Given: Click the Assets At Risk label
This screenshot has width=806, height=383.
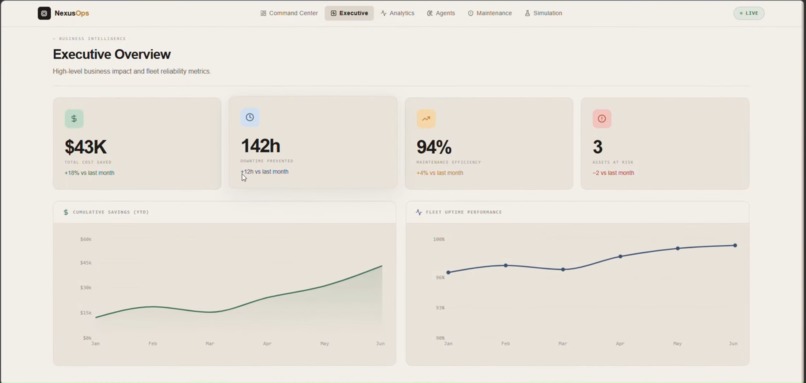Looking at the screenshot, I should 613,162.
